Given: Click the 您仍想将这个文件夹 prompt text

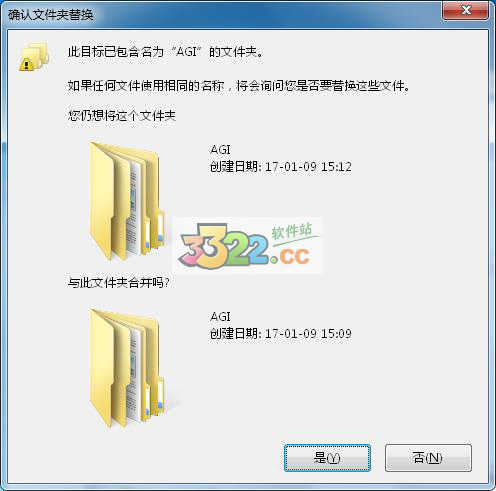Looking at the screenshot, I should (122, 116).
